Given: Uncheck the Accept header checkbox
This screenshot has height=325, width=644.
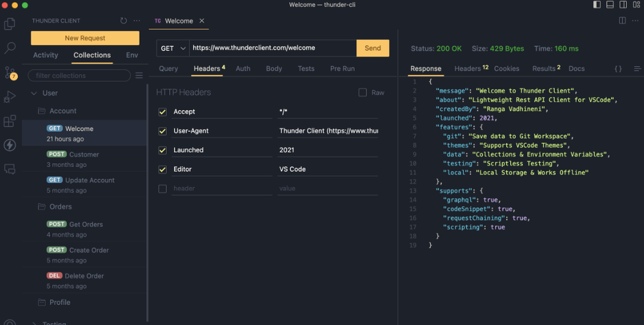Looking at the screenshot, I should tap(163, 112).
